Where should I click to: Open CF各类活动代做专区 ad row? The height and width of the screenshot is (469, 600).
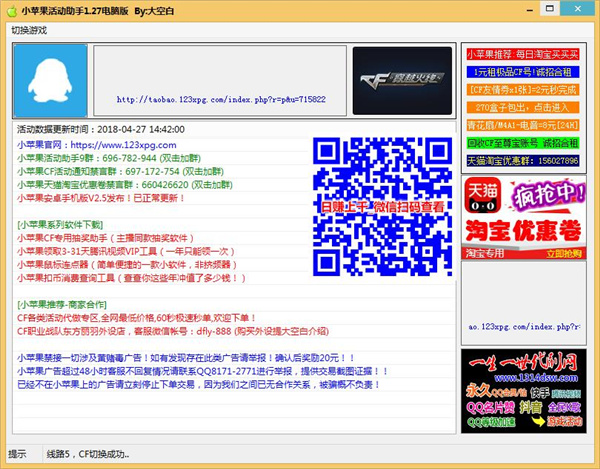coord(137,318)
